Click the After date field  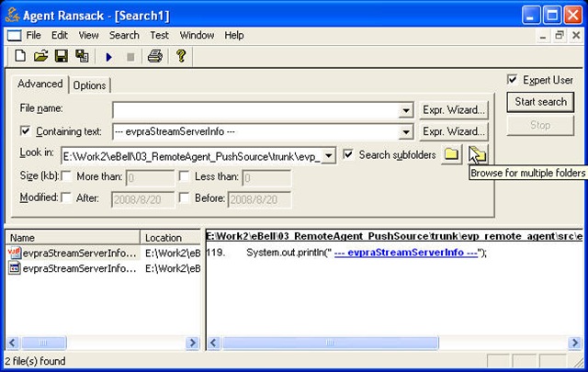(143, 199)
